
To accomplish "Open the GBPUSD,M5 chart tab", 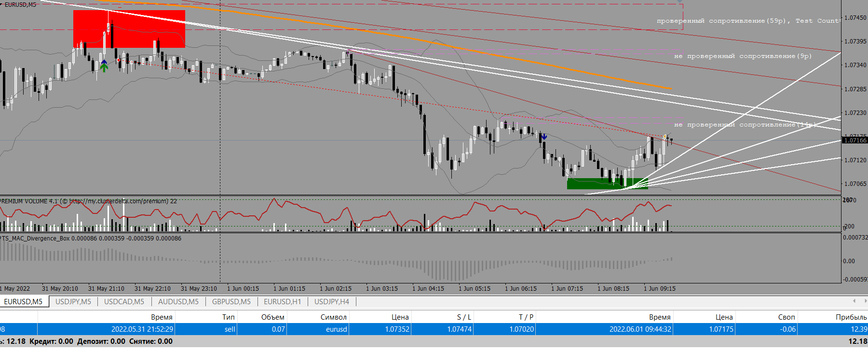I will [x=231, y=302].
